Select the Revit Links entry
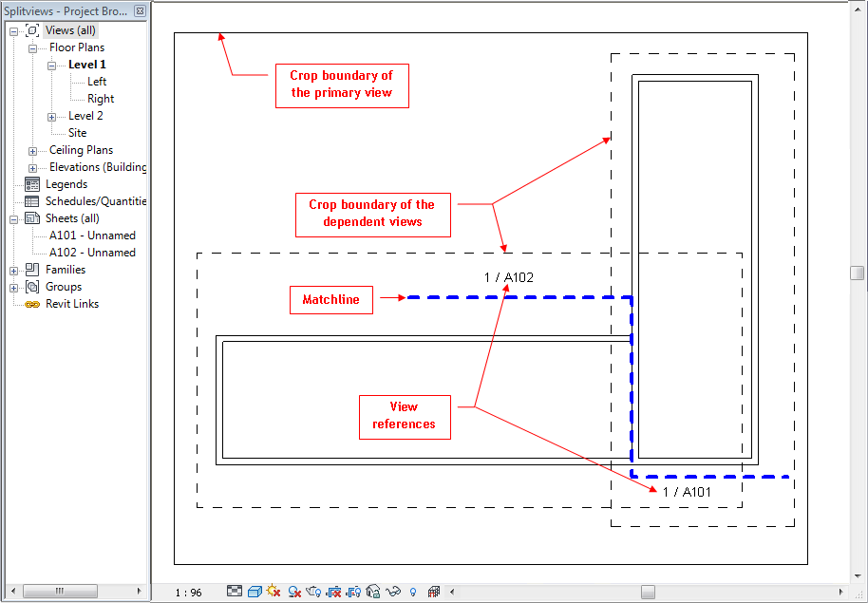 tap(72, 304)
